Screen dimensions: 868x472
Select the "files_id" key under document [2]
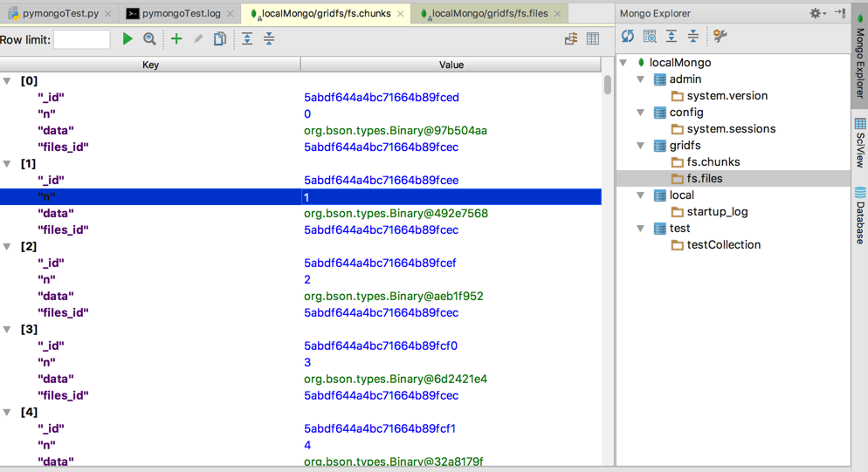coord(63,313)
